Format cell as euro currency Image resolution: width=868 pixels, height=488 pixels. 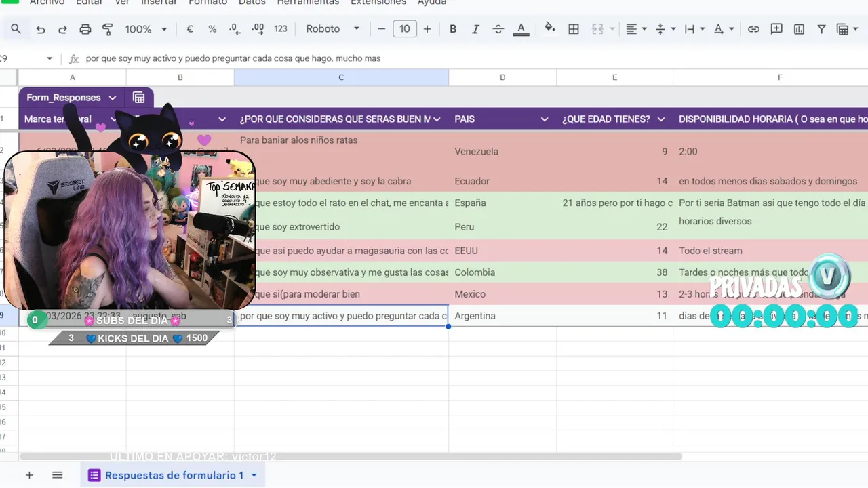[190, 29]
